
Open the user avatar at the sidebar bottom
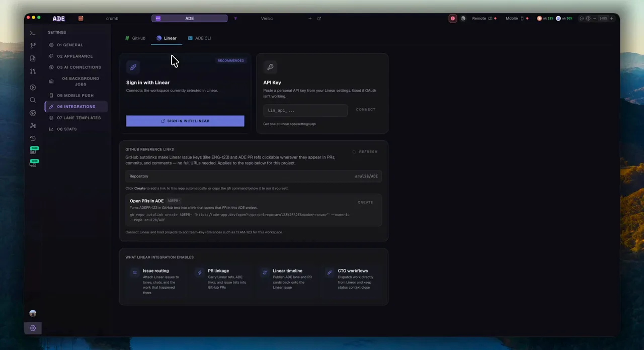pos(33,313)
